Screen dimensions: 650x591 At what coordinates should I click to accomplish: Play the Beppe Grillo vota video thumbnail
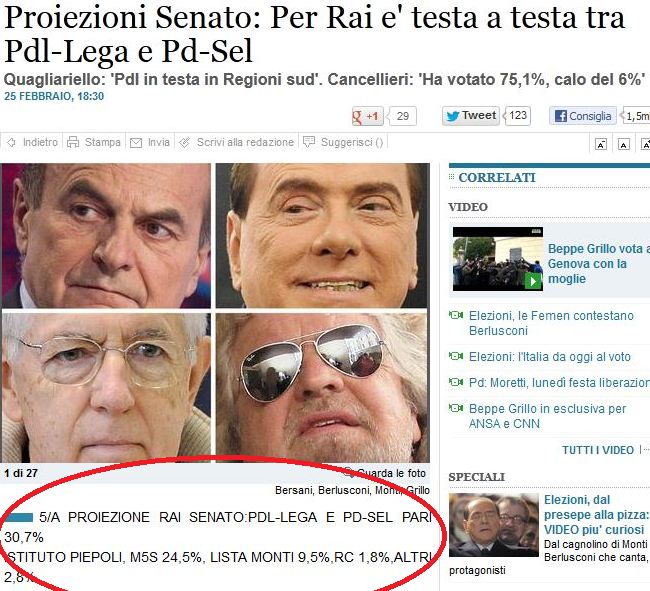(x=497, y=259)
